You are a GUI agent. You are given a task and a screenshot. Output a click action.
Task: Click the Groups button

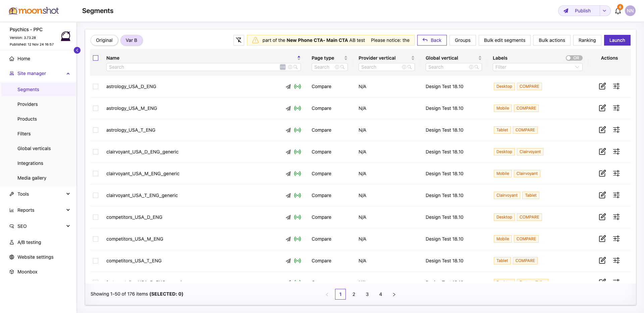click(x=463, y=40)
